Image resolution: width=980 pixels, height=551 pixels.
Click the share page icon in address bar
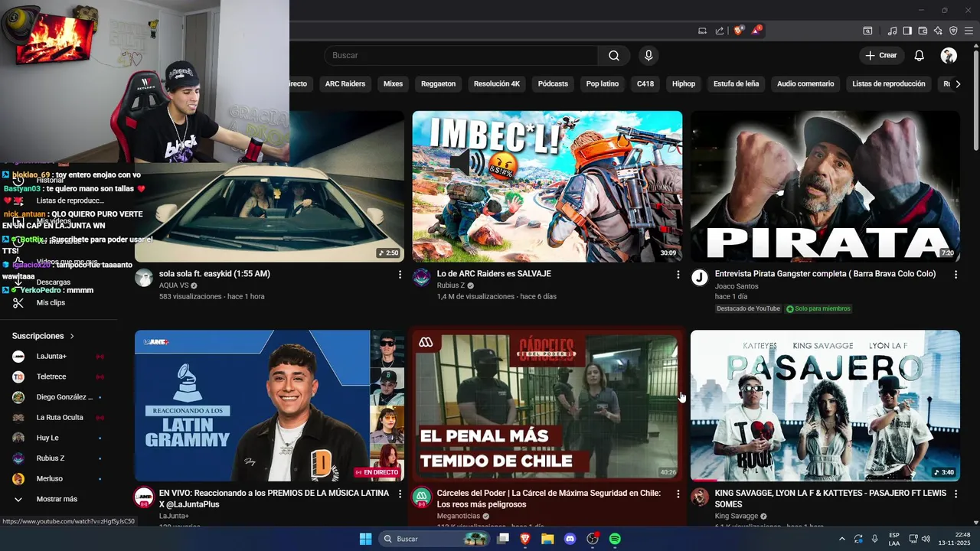point(720,31)
